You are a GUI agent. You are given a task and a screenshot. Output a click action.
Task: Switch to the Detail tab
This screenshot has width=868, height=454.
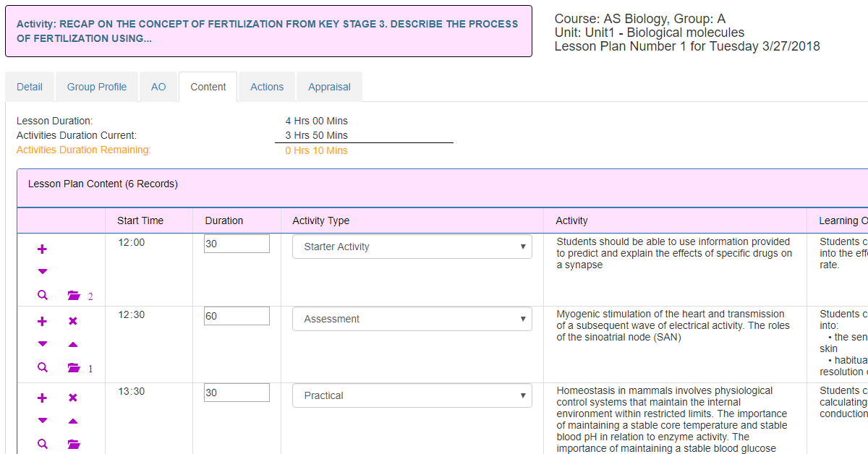coord(30,87)
